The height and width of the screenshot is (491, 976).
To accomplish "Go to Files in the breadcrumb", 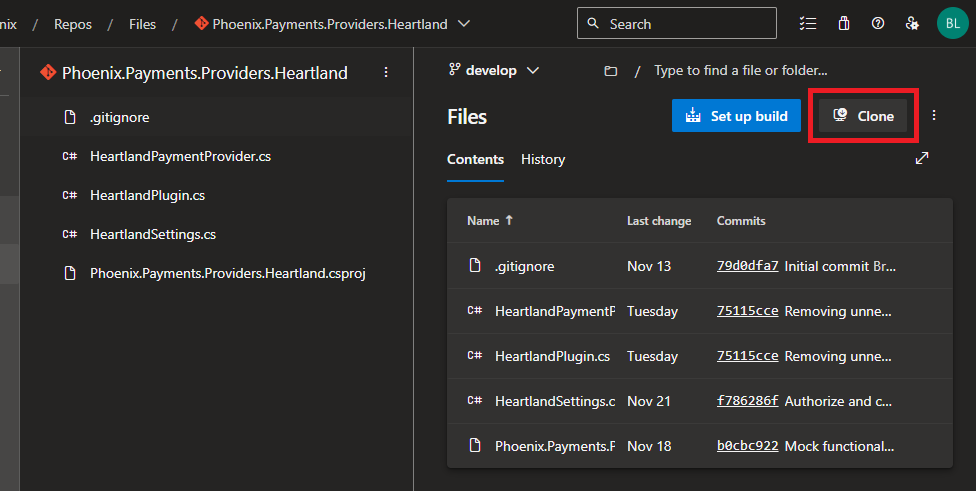I will pyautogui.click(x=143, y=24).
